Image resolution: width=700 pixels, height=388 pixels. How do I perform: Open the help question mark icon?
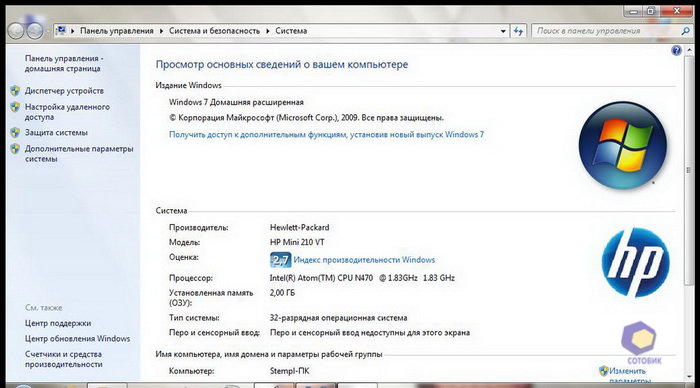pos(676,50)
